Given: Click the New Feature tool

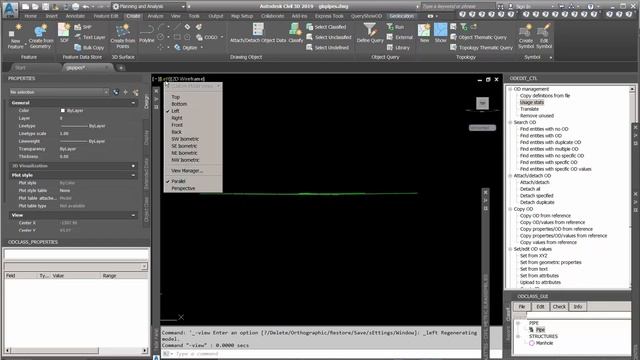Looking at the screenshot, I should click(16, 37).
